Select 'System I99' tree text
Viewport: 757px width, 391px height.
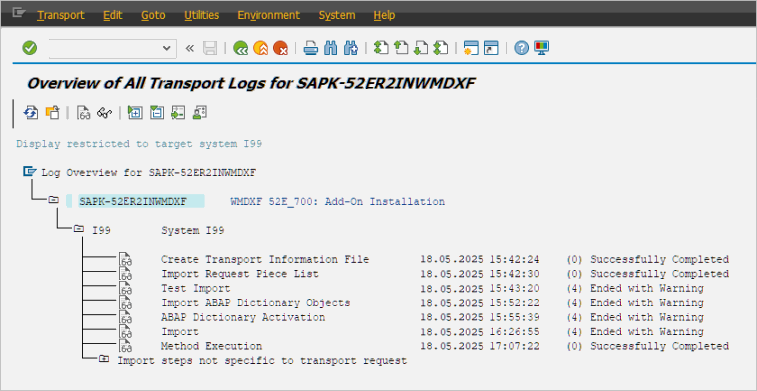193,231
